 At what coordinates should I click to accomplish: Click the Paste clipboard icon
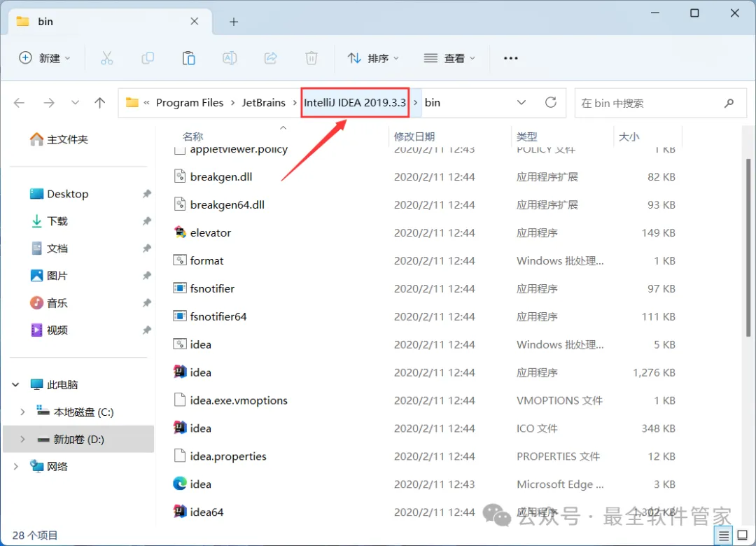click(188, 58)
